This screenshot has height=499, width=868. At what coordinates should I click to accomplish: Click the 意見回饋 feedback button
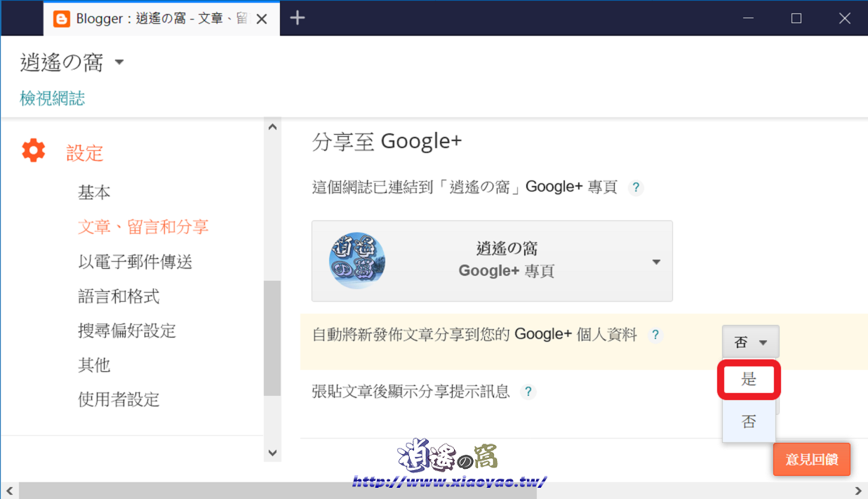pos(812,460)
